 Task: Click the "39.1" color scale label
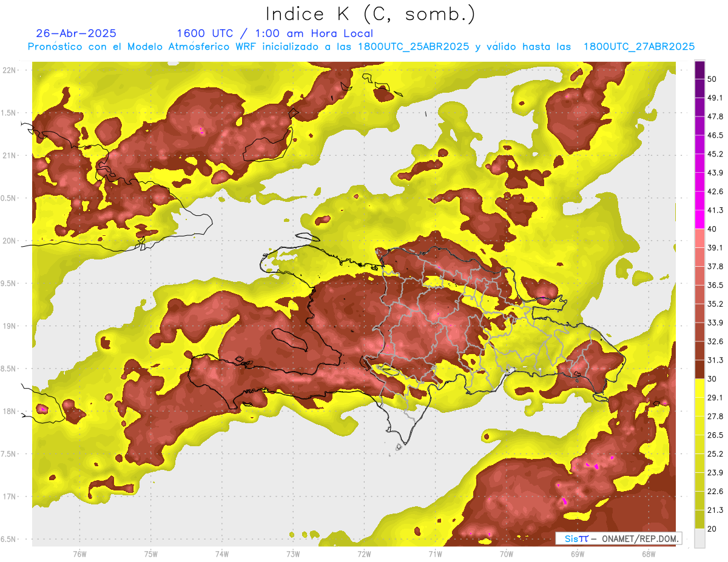coord(715,247)
